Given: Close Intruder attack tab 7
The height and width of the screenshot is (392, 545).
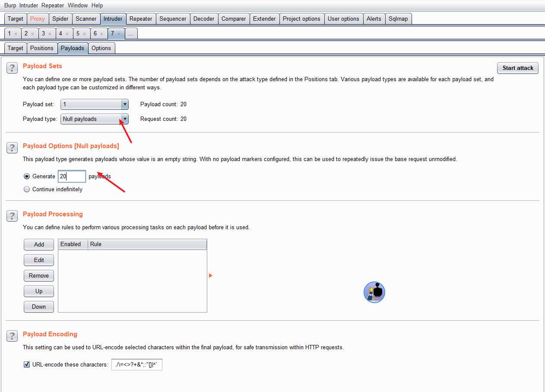Looking at the screenshot, I should click(119, 34).
